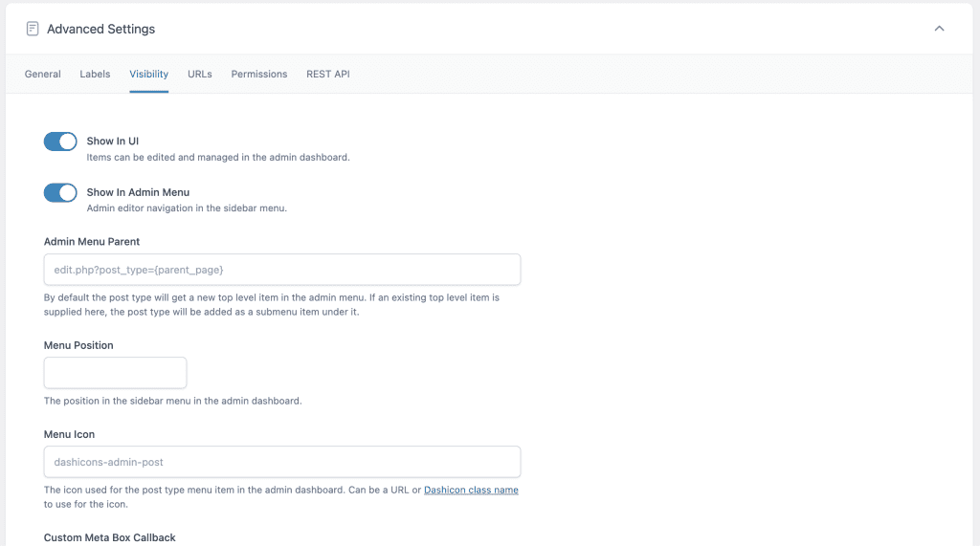Click the Custom Meta Box Callback label
The image size is (980, 546).
[109, 537]
